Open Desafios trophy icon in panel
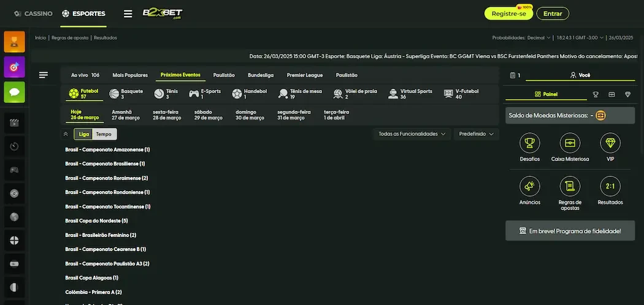Viewport: 644px width, 305px height. pyautogui.click(x=529, y=143)
